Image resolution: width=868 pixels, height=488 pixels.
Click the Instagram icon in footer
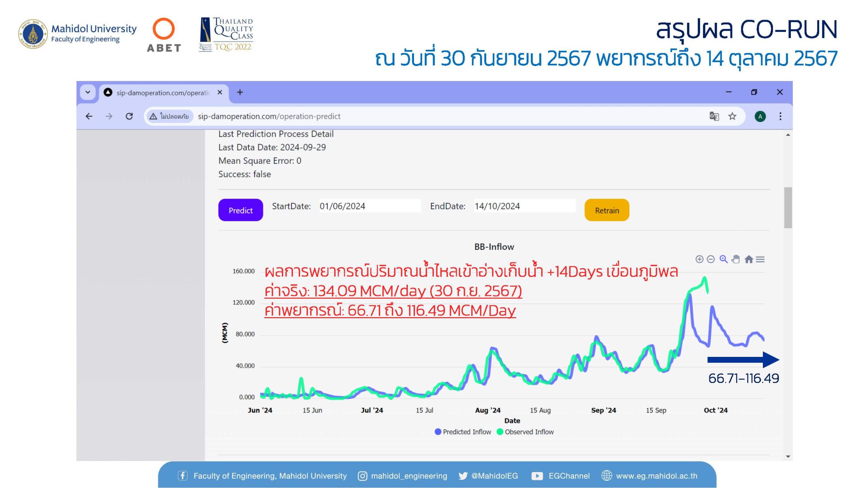(x=362, y=476)
